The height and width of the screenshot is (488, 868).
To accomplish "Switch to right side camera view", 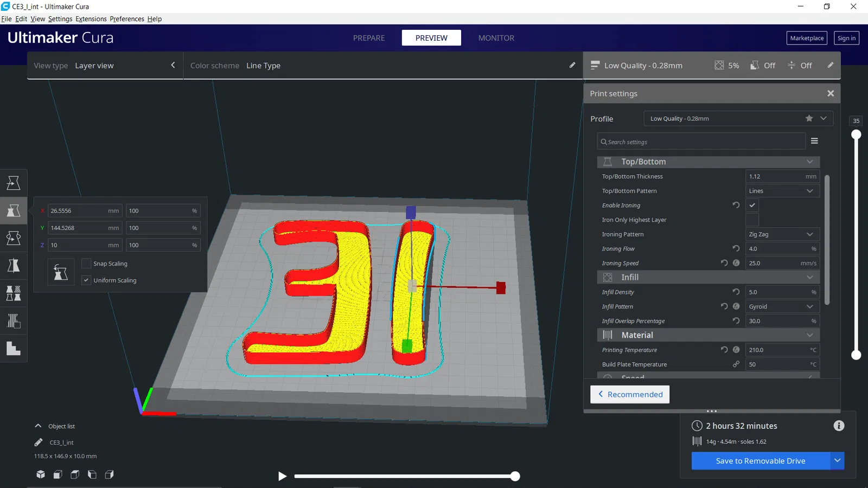I will coord(110,474).
